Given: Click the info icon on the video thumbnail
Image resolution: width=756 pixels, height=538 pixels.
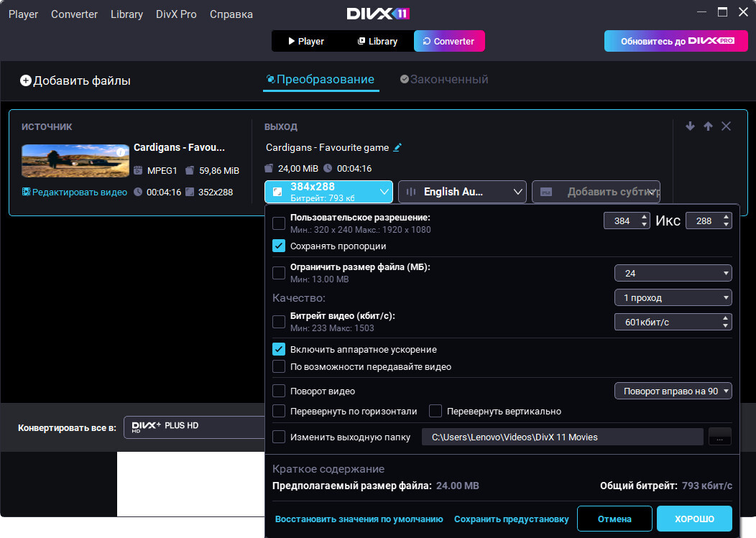Looking at the screenshot, I should pos(121,152).
